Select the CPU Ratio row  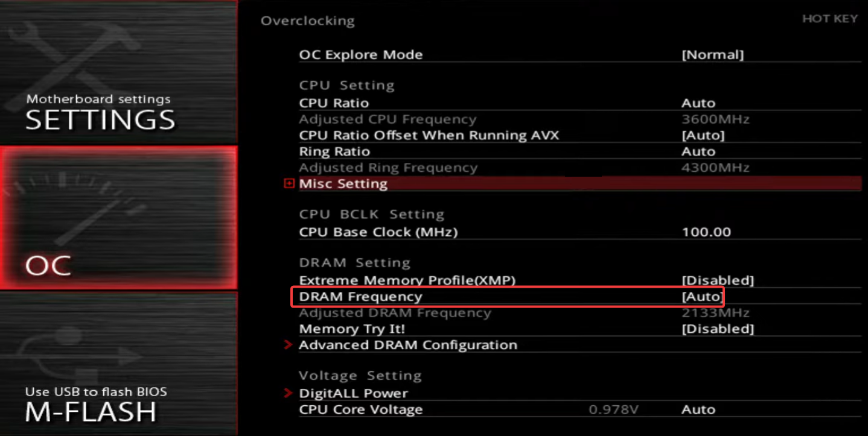pos(579,103)
